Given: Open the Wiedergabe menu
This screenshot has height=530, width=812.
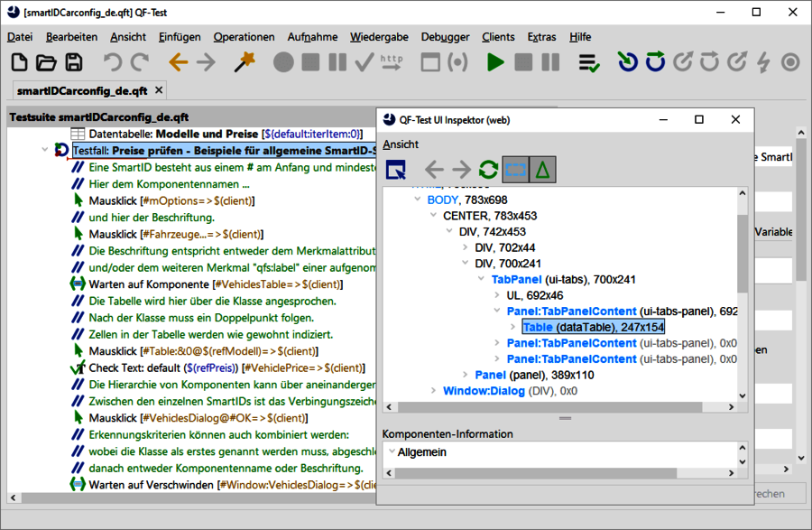Looking at the screenshot, I should 379,37.
